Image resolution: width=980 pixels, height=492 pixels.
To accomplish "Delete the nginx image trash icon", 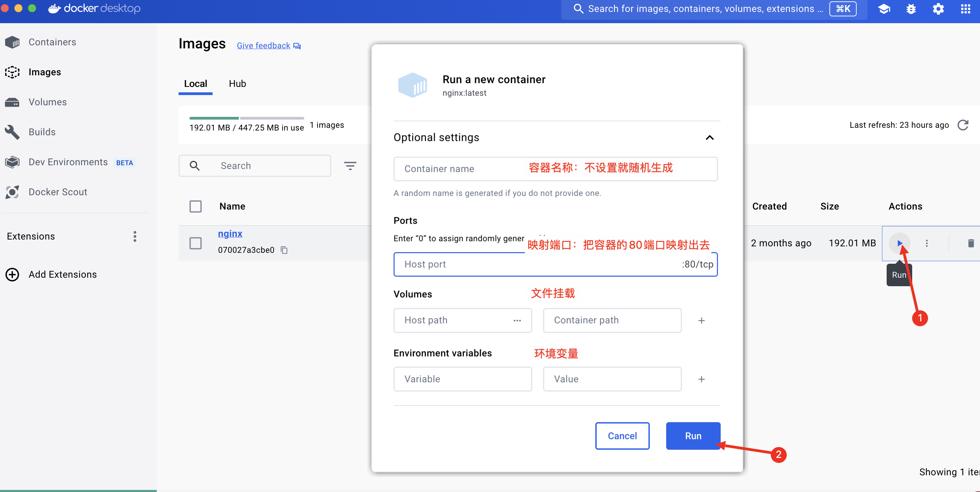I will click(971, 243).
